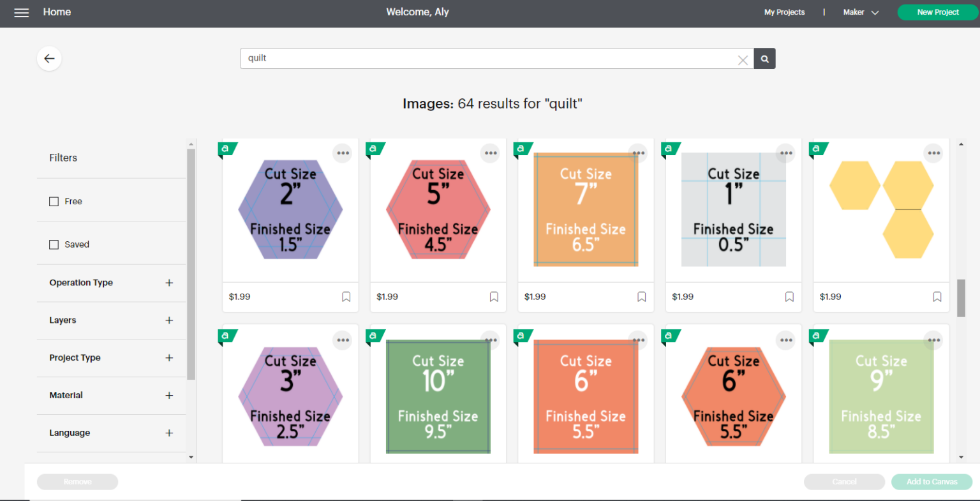Open more options for Cut Size 5" hexagon
980x501 pixels.
[491, 153]
